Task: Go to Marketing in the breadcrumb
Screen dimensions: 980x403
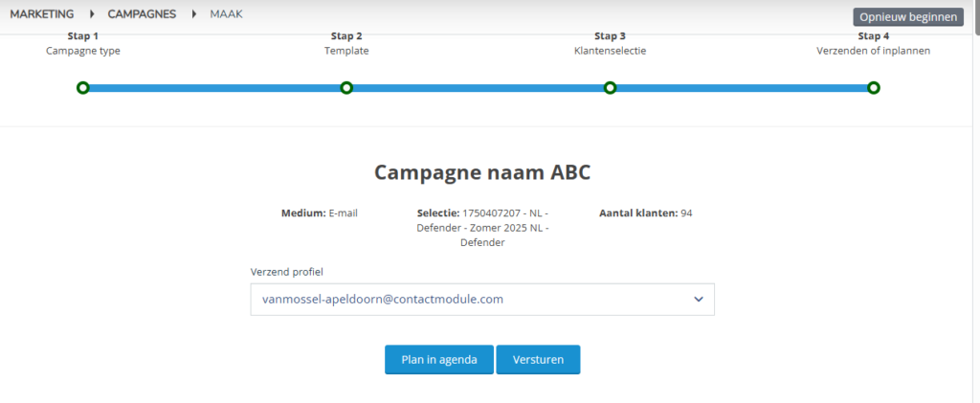Action: pos(42,13)
